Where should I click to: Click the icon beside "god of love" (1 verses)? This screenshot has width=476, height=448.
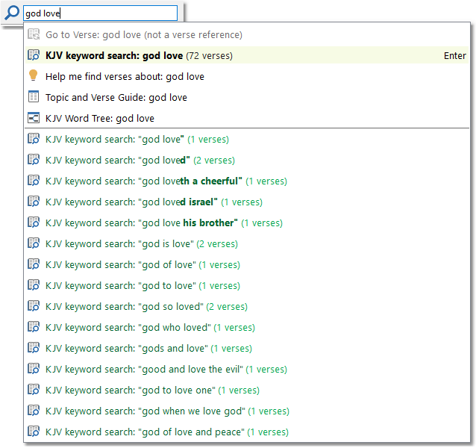coord(34,264)
